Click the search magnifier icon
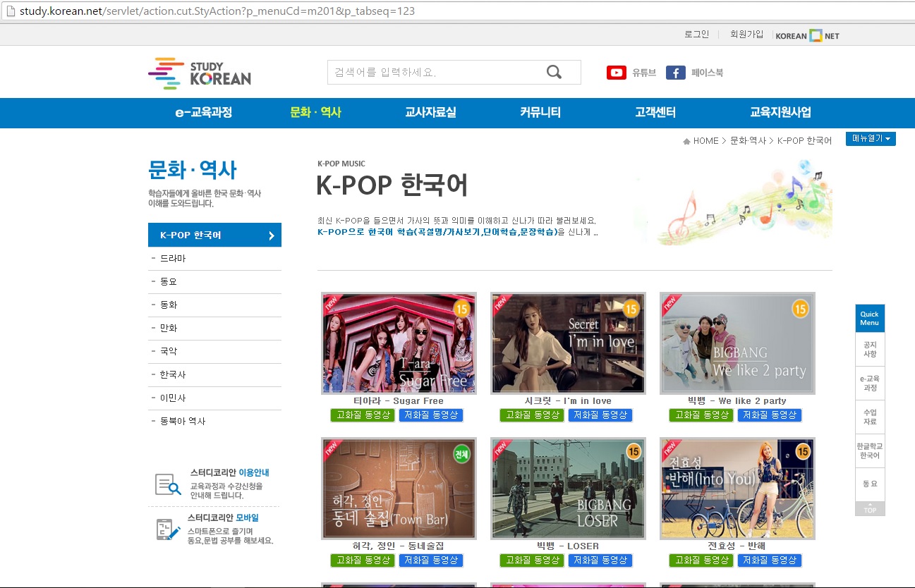This screenshot has height=588, width=915. (x=555, y=72)
